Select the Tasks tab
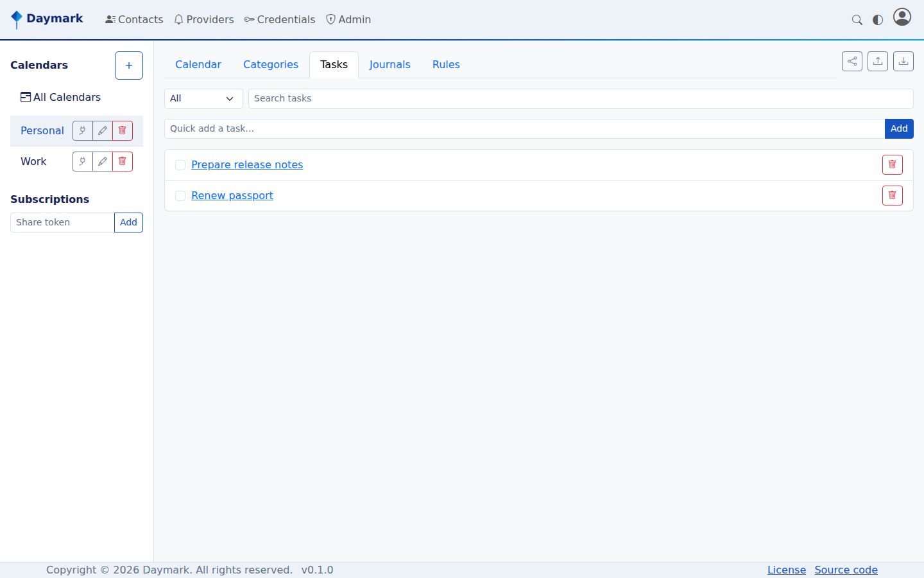924x578 pixels. 334,64
